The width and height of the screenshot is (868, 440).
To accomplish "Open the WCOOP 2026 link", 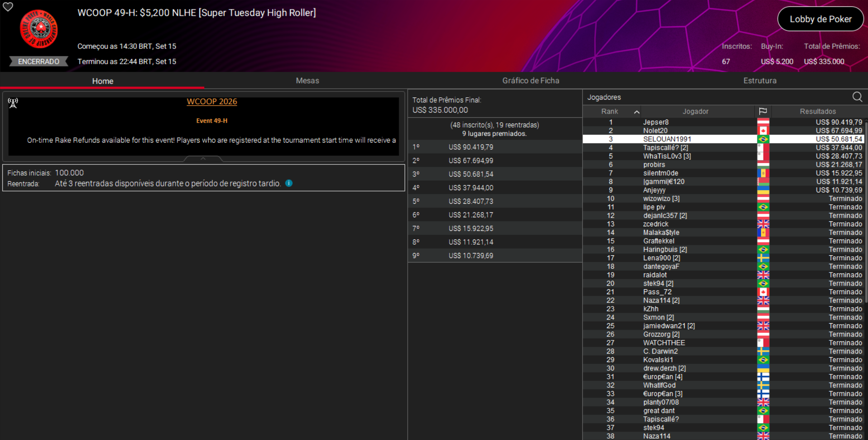I will 212,101.
